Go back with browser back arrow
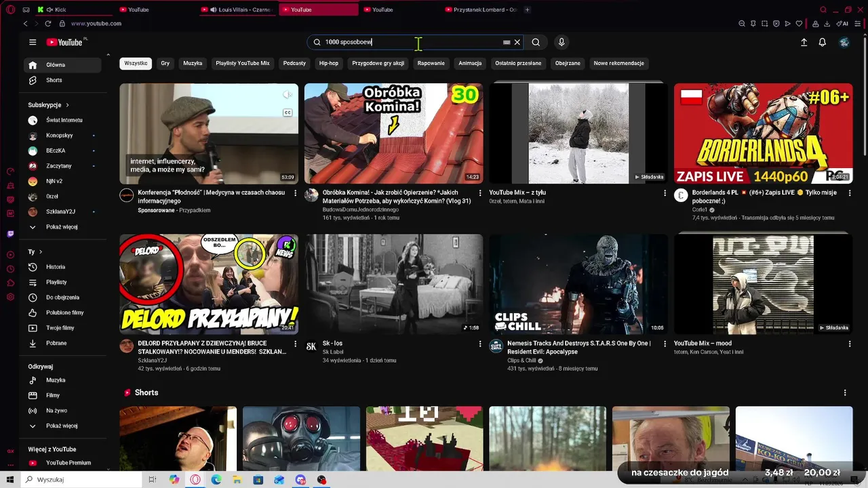The image size is (868, 488). click(26, 23)
